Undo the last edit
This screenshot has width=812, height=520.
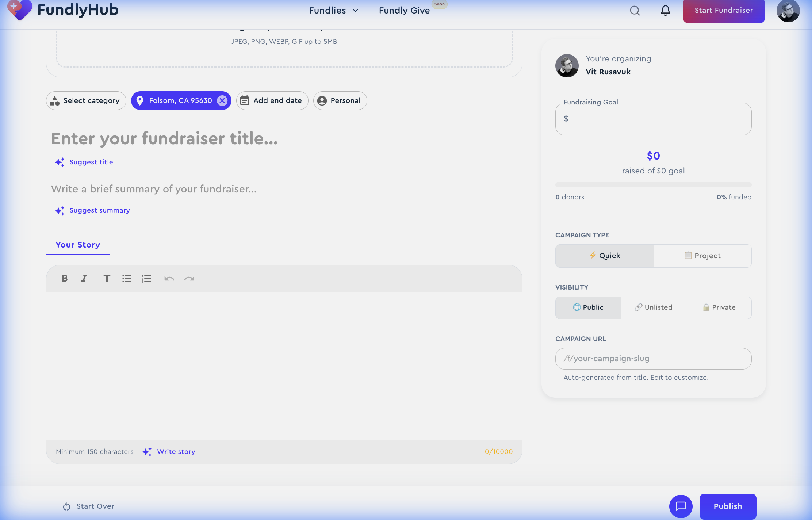click(169, 278)
